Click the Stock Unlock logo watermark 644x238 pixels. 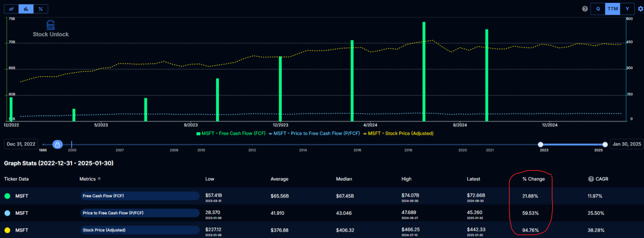coord(51,29)
